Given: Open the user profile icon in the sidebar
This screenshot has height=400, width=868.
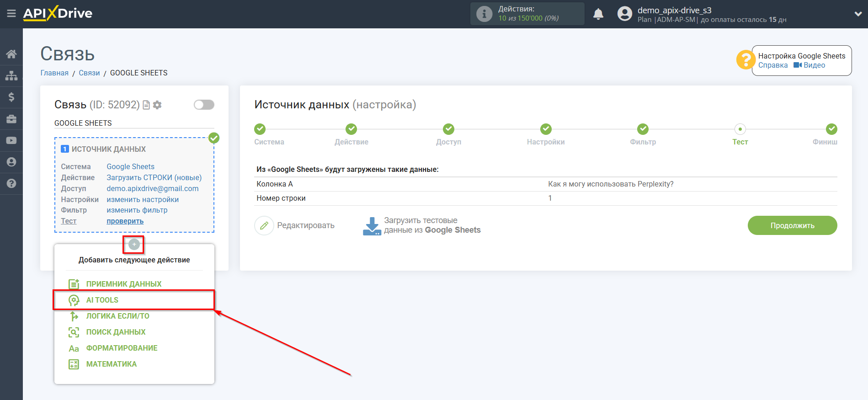Looking at the screenshot, I should 11,162.
